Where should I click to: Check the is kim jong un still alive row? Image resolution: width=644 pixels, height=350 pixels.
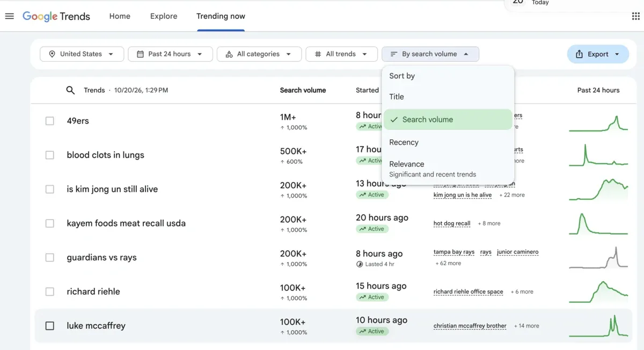coord(50,189)
